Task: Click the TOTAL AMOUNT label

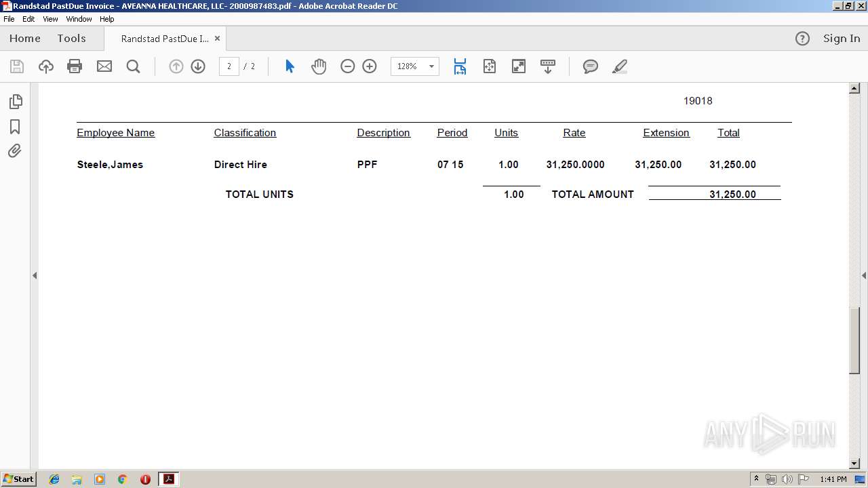Action: tap(593, 195)
